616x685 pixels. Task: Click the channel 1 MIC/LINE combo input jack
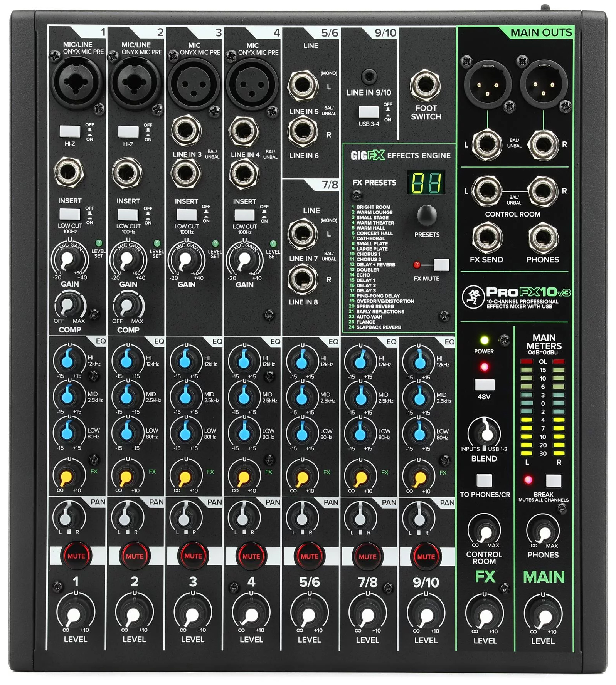point(77,83)
